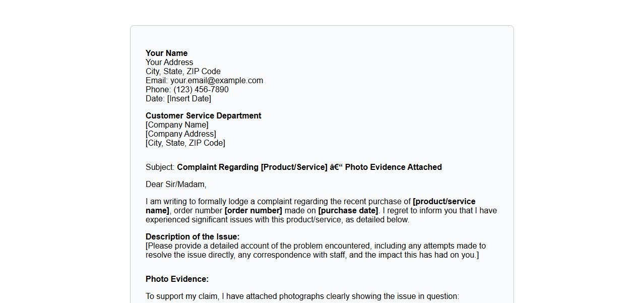Click the "[City, State, ZIP Code]" company placeholder

[185, 143]
